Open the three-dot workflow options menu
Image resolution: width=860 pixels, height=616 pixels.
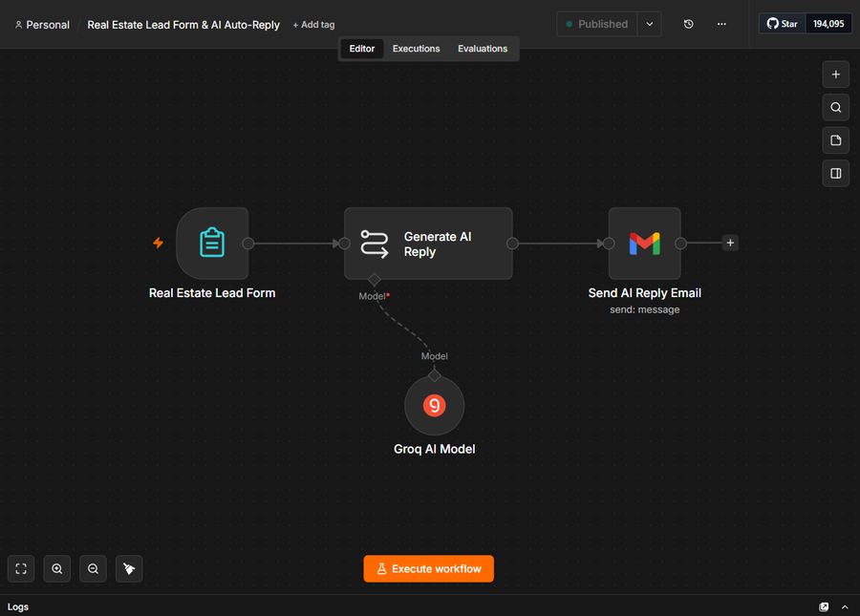[721, 24]
